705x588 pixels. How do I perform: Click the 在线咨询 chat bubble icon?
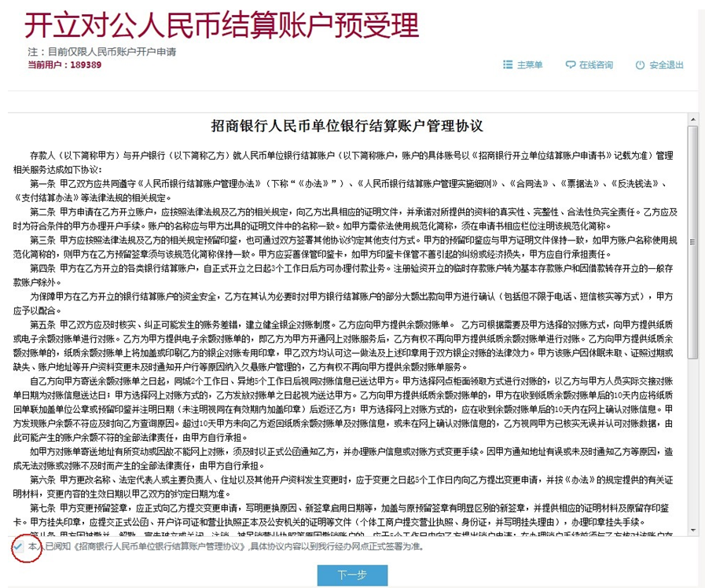[571, 65]
